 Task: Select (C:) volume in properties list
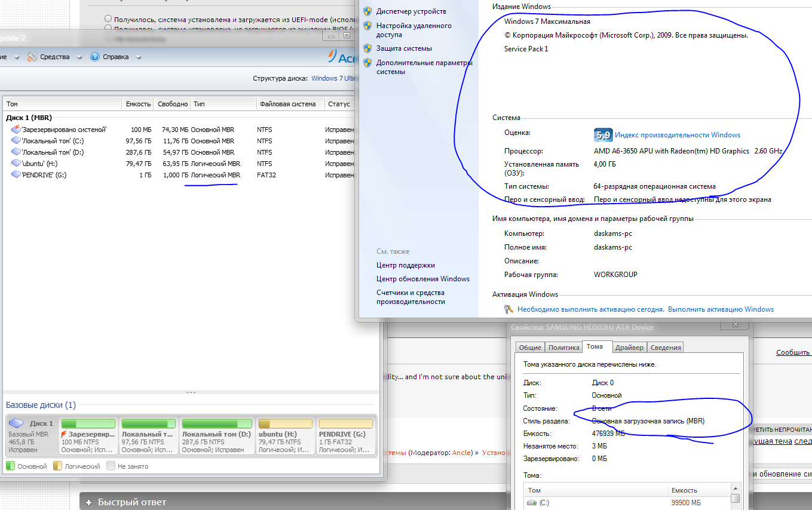coord(627,503)
